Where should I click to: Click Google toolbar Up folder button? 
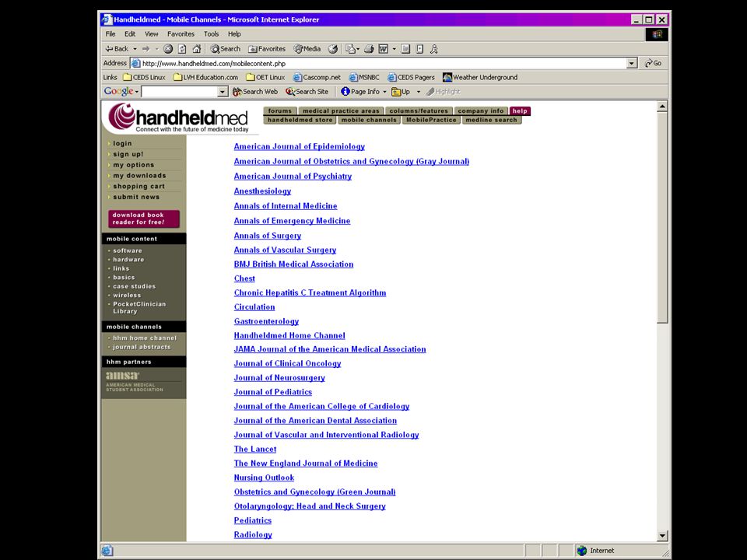click(x=401, y=92)
